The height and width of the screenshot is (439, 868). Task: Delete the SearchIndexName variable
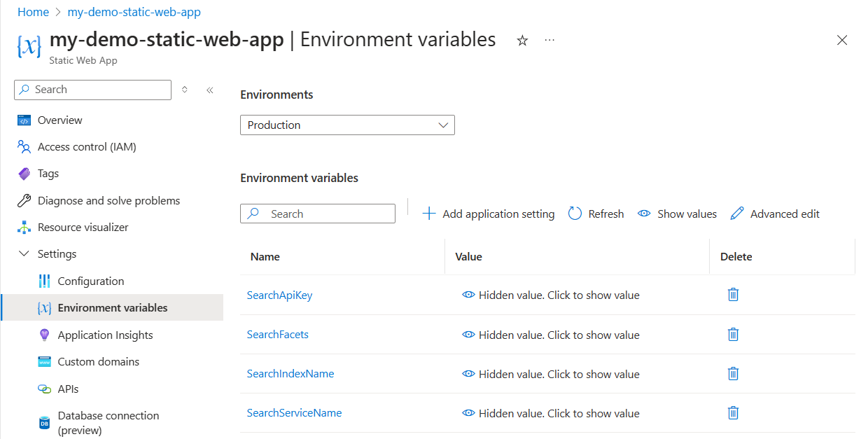click(733, 373)
